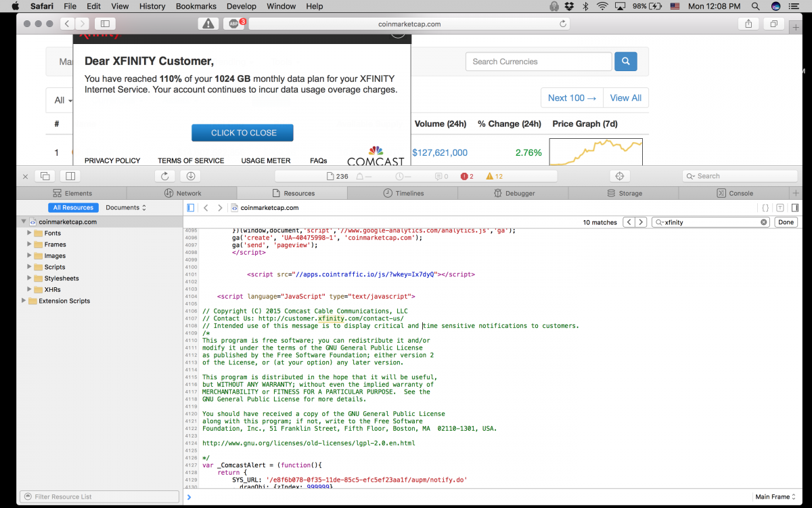Expand the Frames folder
Screen dimensions: 812x508
tap(29, 245)
